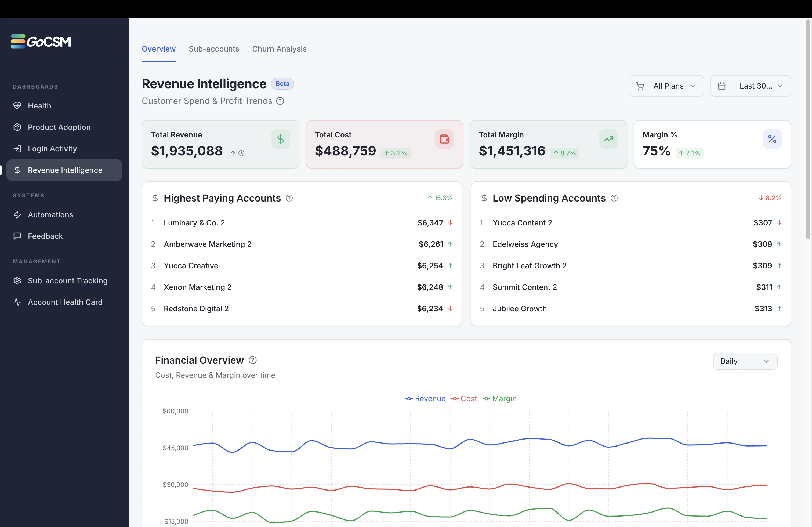This screenshot has width=812, height=527.
Task: Click the dollar icon before Low Spending Accounts
Action: coord(484,198)
